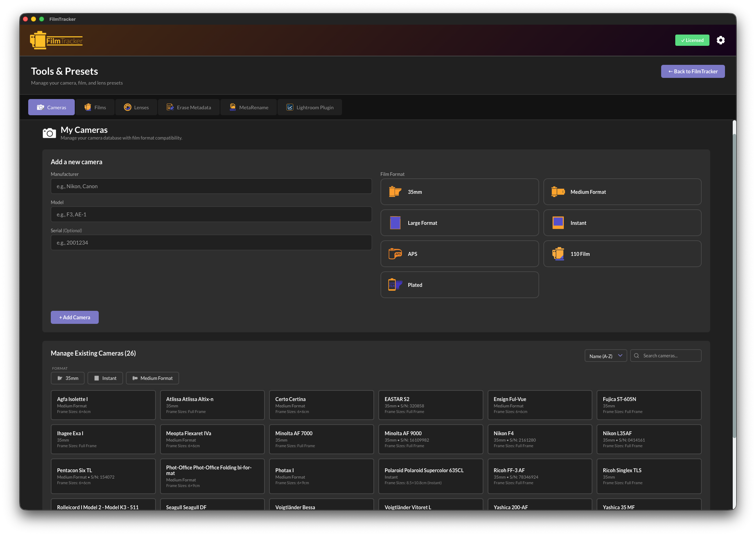Open the Erase Metadata tab
This screenshot has width=756, height=536.
[x=189, y=107]
